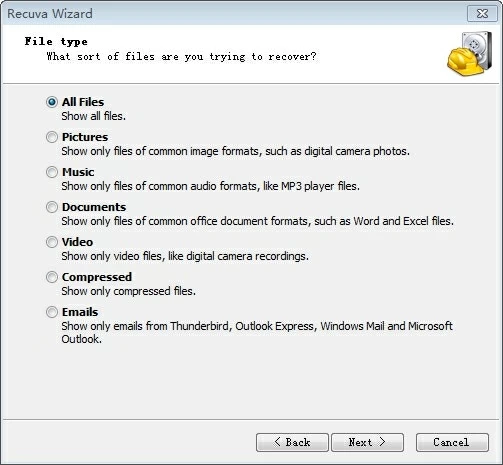Pick the Documents radio button
Screen dimensions: 503x465
click(52, 207)
